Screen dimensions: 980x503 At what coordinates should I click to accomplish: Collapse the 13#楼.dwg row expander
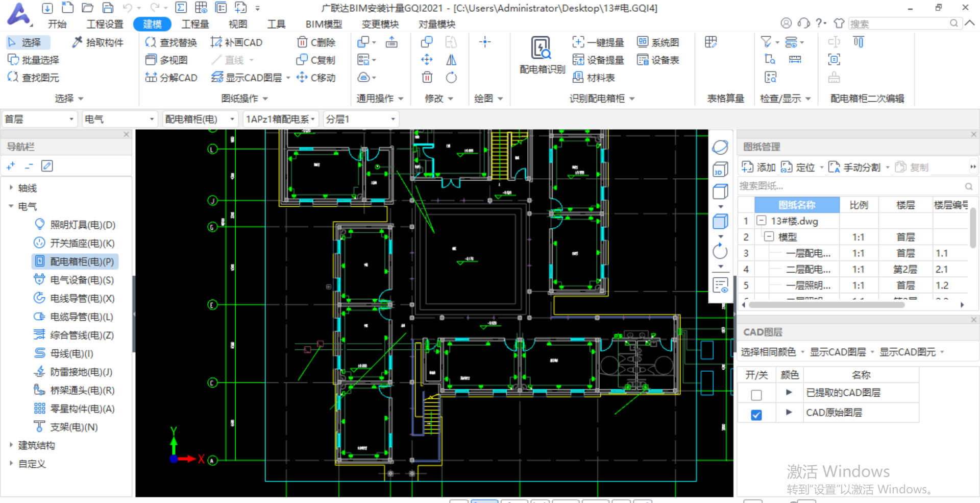pos(761,221)
